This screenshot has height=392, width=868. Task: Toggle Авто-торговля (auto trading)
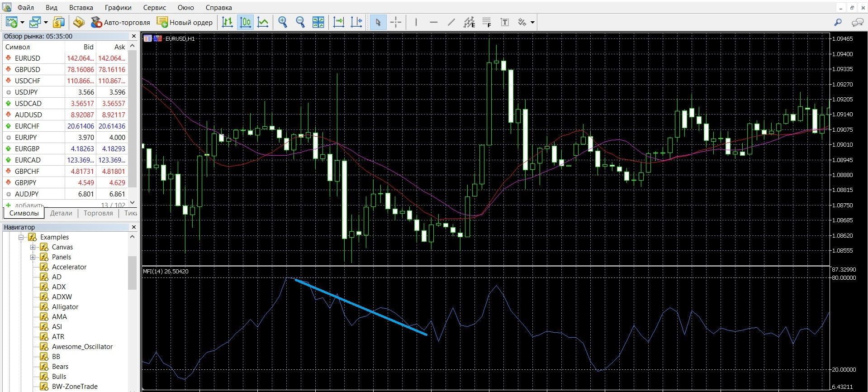120,22
